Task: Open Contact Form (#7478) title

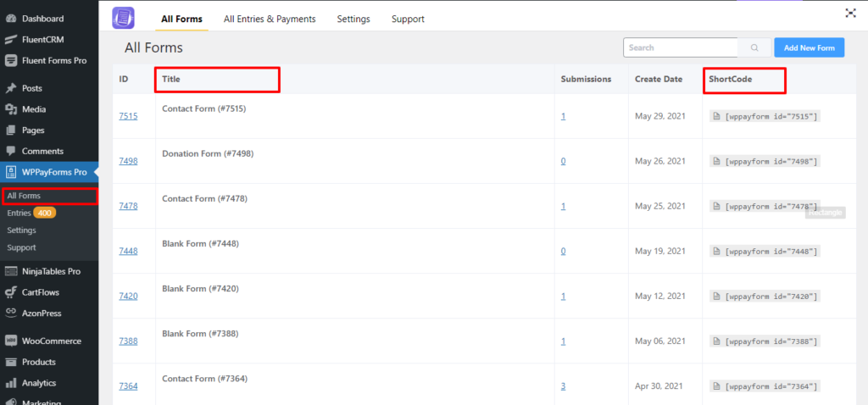Action: tap(203, 198)
